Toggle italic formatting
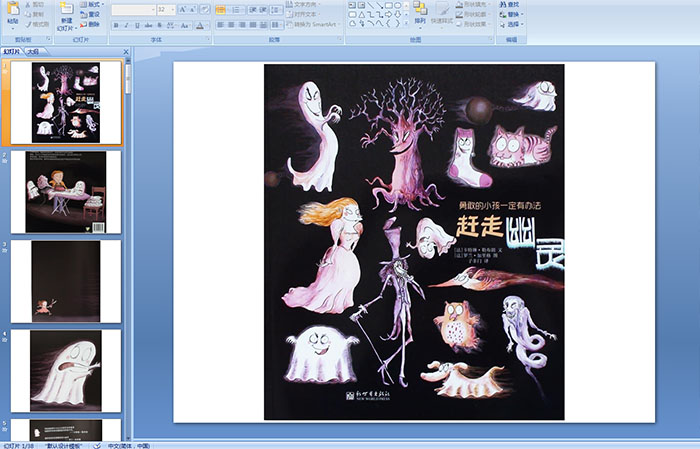 [x=126, y=25]
